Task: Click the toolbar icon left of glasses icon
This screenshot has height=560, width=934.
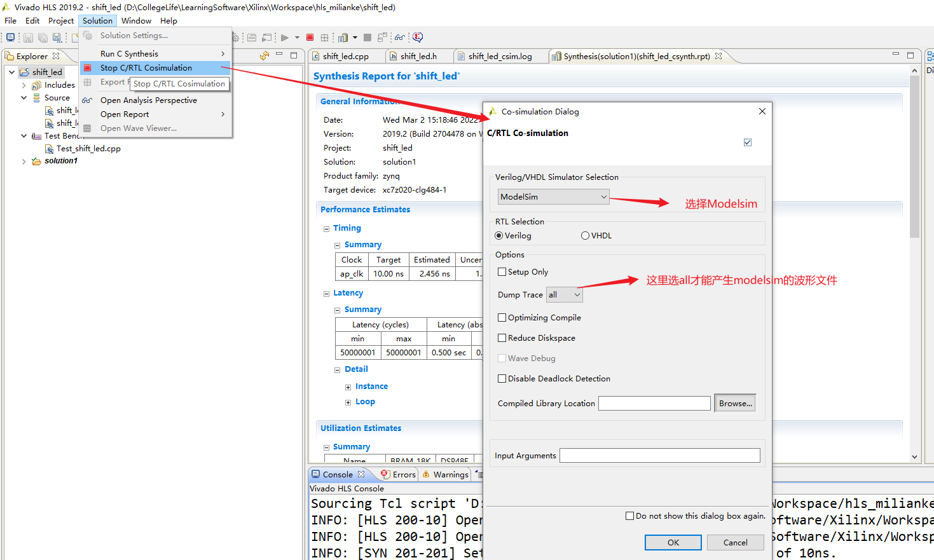Action: pyautogui.click(x=382, y=38)
